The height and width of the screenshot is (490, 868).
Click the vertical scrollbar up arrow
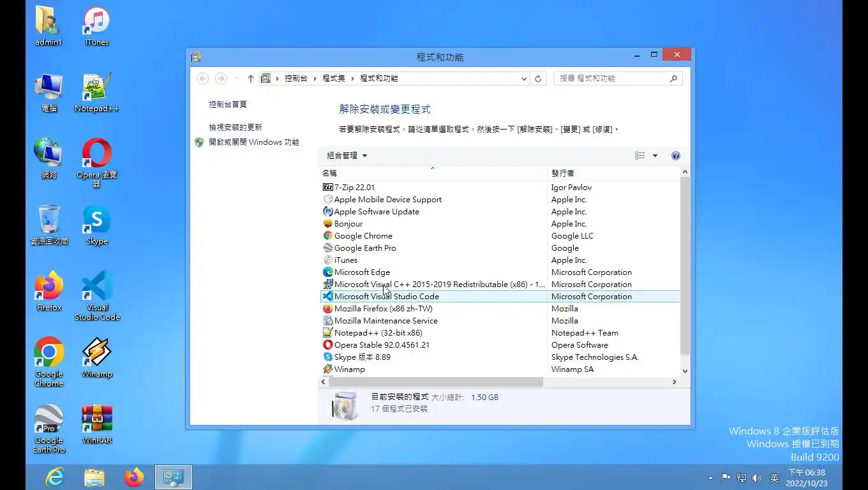pos(685,172)
